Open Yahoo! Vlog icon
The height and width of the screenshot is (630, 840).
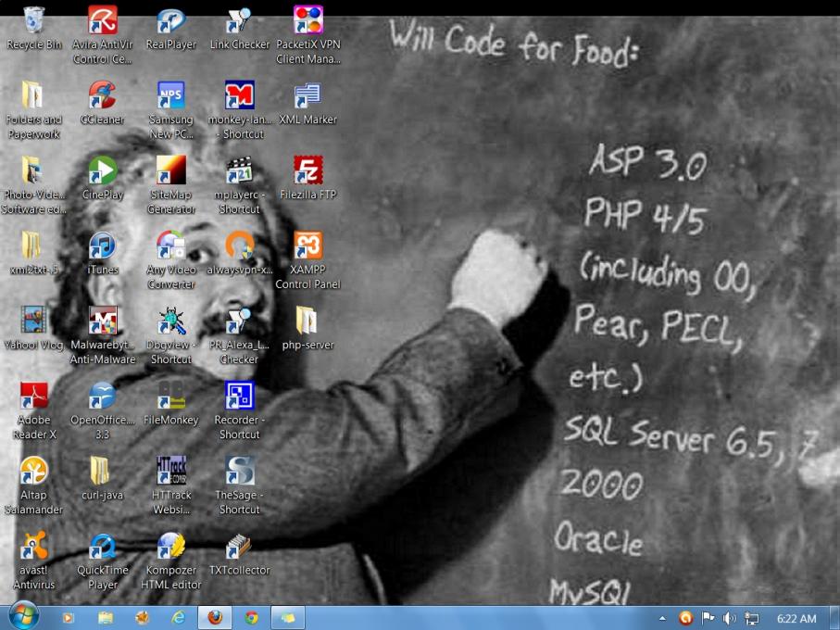(33, 321)
